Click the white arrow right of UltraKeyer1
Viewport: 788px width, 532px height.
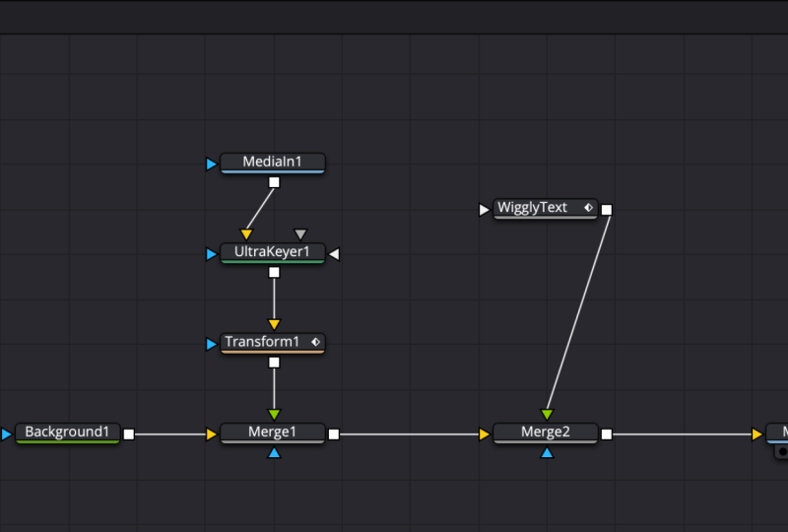[334, 254]
